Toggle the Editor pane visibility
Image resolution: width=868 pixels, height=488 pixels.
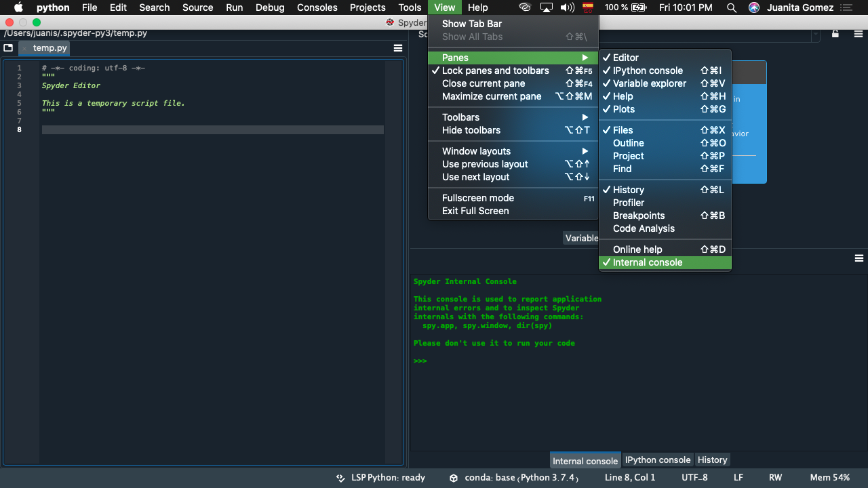click(665, 58)
